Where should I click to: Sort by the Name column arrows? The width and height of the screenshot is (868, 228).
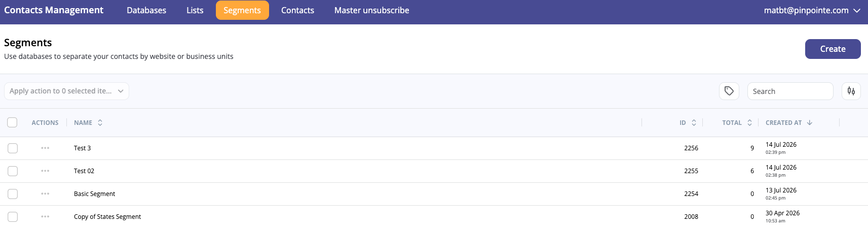pyautogui.click(x=100, y=123)
